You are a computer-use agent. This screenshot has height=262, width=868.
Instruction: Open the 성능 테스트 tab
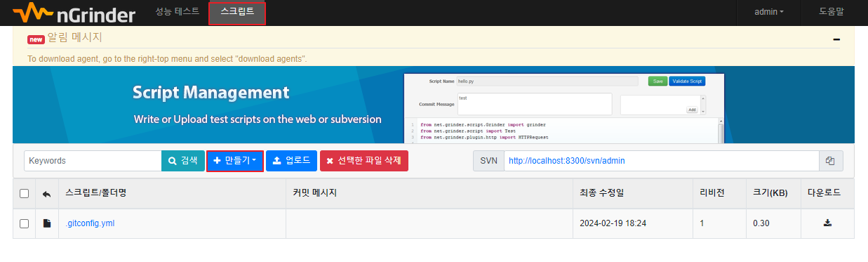(178, 11)
